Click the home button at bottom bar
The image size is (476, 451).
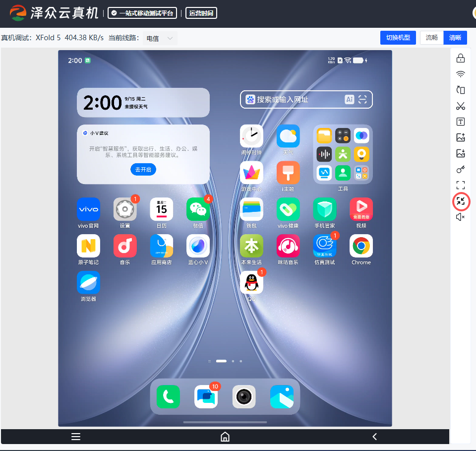[225, 437]
